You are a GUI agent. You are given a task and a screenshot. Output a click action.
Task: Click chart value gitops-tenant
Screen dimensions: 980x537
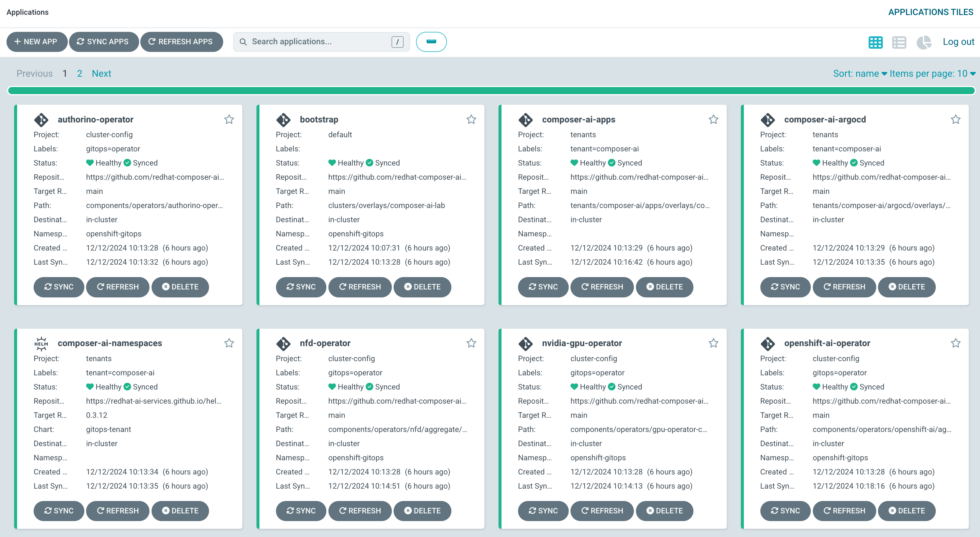tap(108, 429)
